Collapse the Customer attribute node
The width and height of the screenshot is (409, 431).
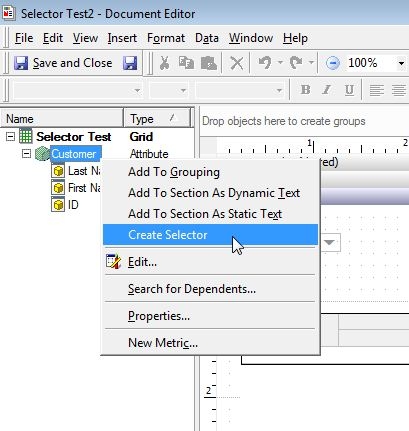pos(26,154)
